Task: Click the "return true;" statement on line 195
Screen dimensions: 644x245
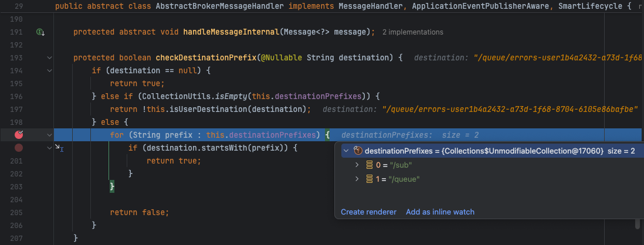Action: click(137, 83)
